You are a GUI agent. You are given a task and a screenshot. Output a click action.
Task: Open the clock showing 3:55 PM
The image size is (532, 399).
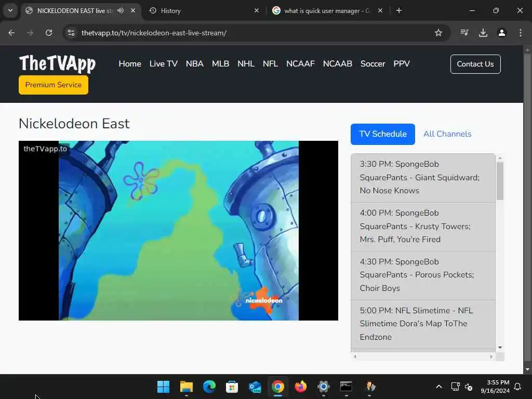495,387
